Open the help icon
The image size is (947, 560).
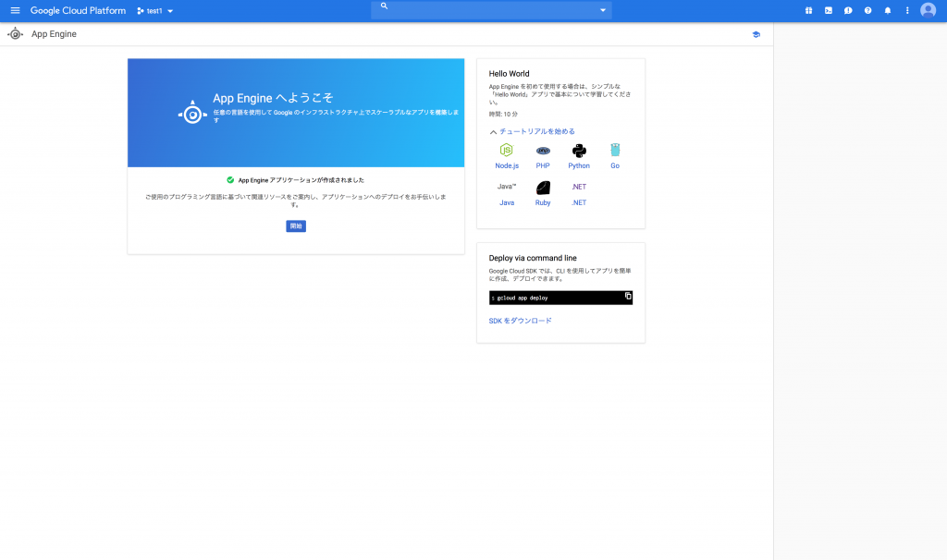click(868, 10)
